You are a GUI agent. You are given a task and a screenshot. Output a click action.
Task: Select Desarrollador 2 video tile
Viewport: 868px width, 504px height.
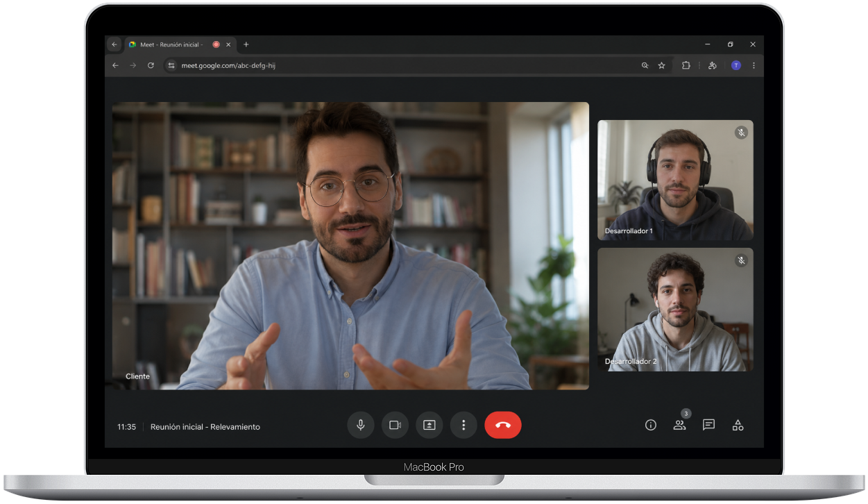coord(675,310)
